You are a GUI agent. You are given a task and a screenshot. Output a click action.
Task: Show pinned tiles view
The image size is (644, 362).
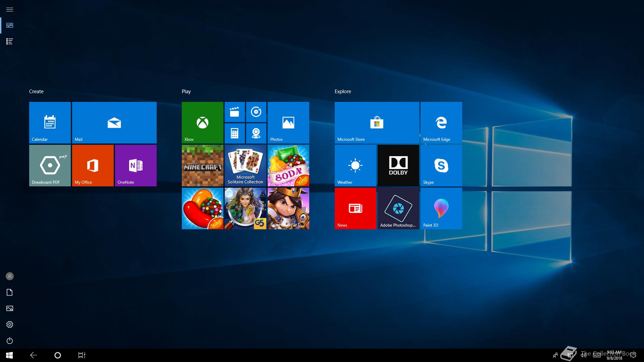click(x=10, y=25)
